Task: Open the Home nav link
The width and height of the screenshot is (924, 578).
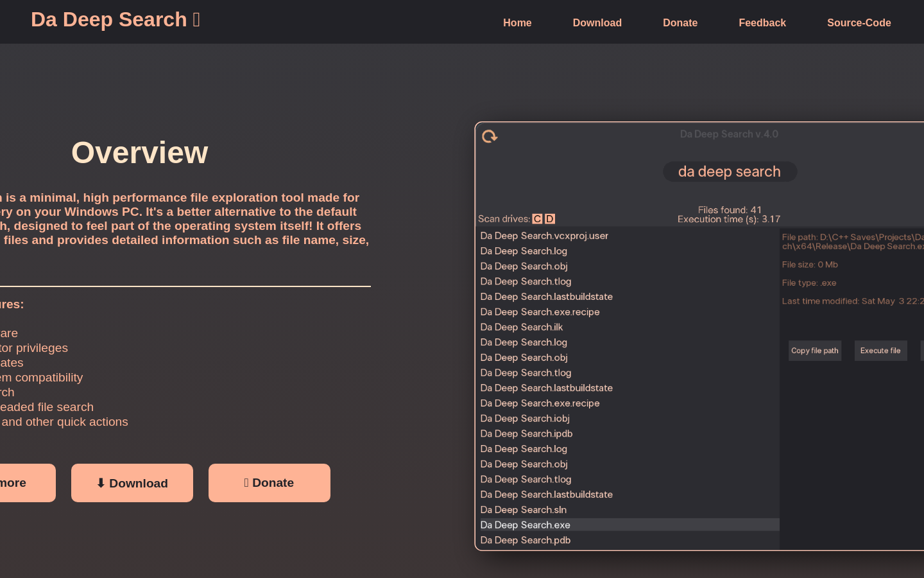Action: (517, 22)
